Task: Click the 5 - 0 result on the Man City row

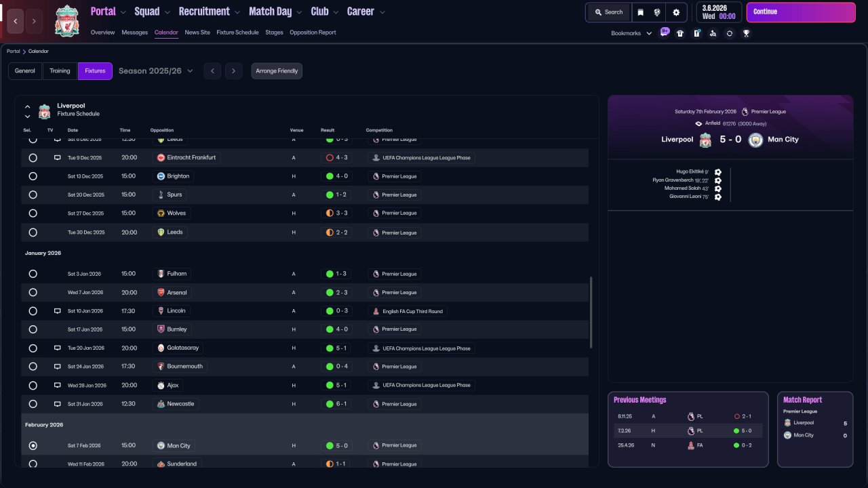Action: pos(337,446)
